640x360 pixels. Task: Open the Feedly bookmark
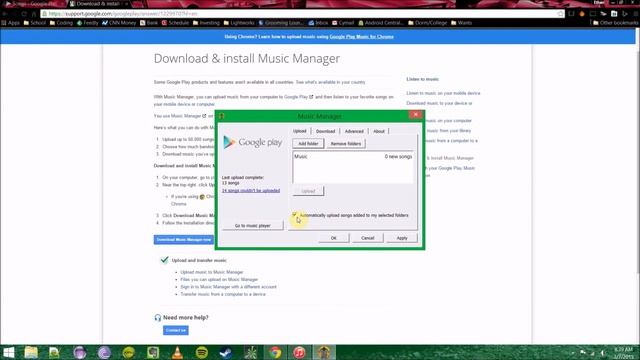coord(87,23)
